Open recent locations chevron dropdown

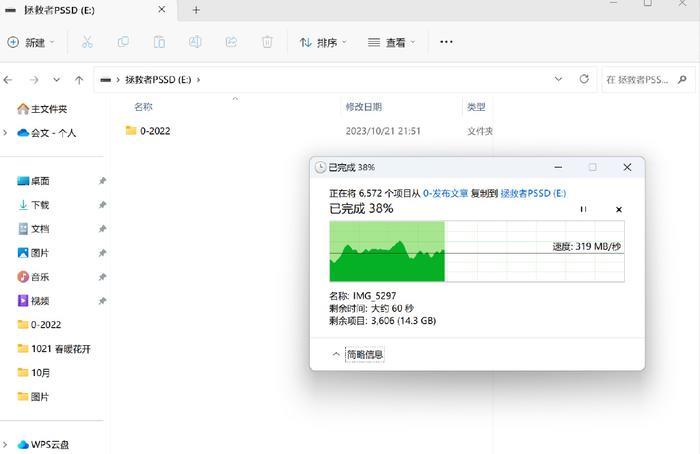(x=57, y=80)
